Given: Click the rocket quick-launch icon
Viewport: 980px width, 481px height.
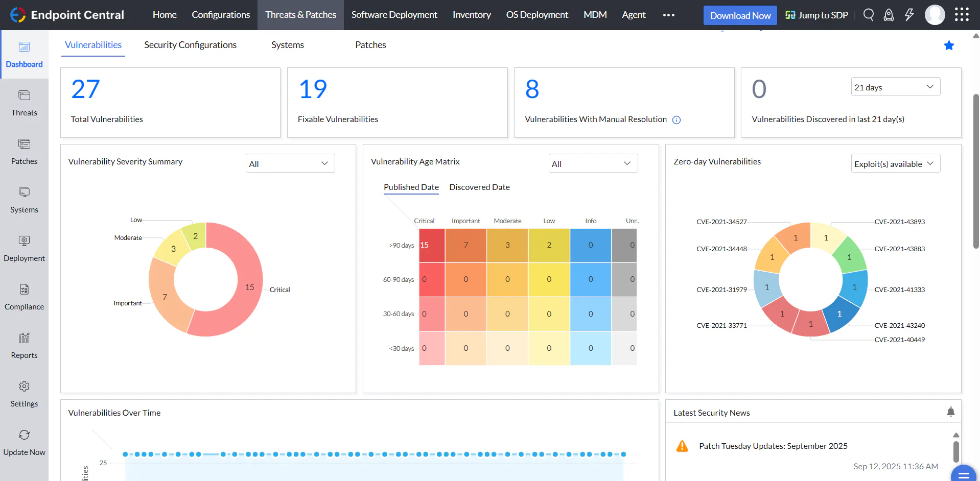Looking at the screenshot, I should click(889, 15).
